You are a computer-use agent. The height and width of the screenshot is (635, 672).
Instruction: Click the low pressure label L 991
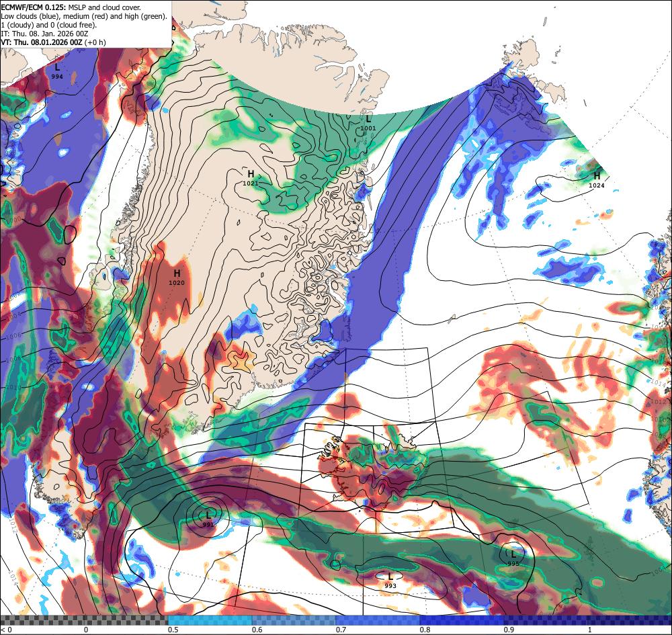(x=208, y=519)
